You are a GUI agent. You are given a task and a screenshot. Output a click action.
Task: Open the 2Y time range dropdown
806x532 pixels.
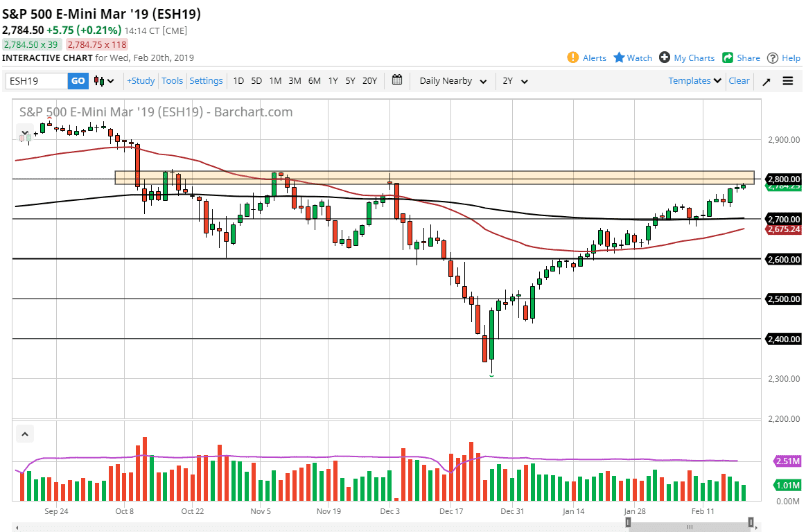click(514, 81)
